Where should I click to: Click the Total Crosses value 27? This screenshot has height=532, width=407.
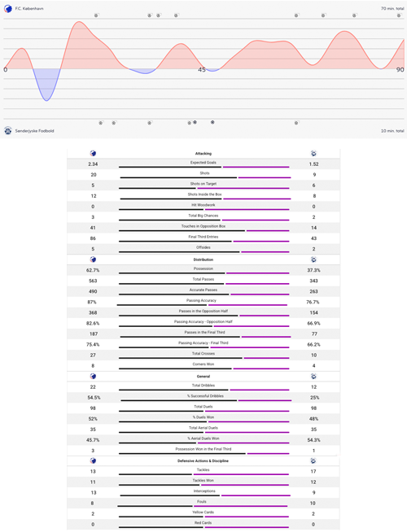(93, 355)
